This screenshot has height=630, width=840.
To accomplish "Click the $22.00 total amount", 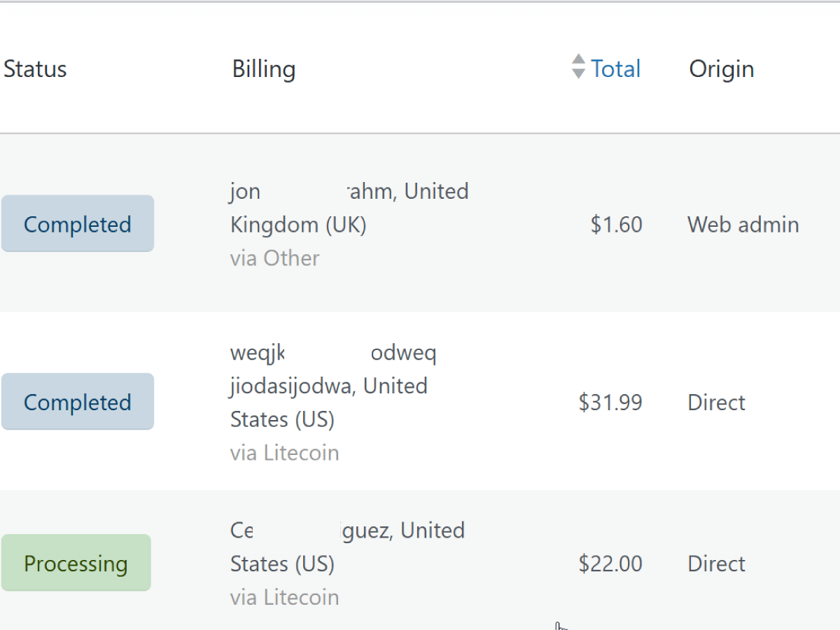I will click(x=610, y=563).
